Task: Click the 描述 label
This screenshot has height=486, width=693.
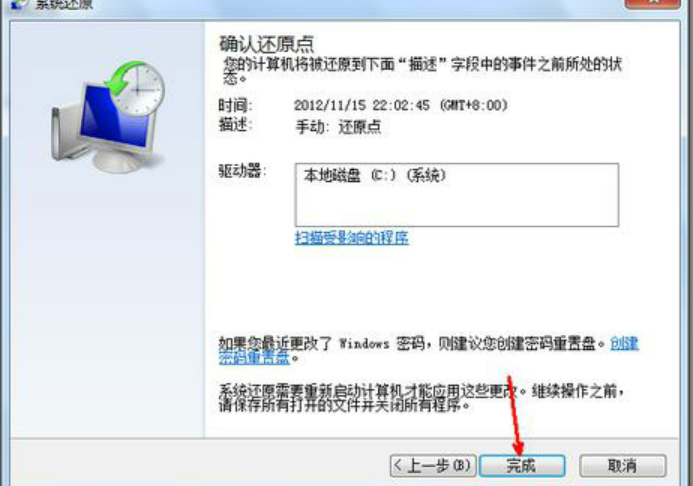Action: (236, 125)
